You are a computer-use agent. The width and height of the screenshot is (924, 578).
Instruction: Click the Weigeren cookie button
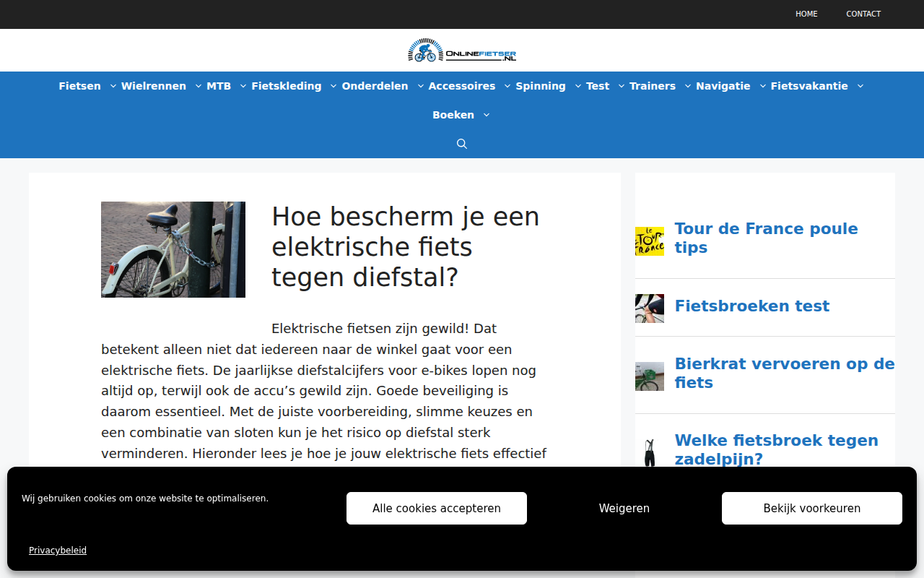624,509
